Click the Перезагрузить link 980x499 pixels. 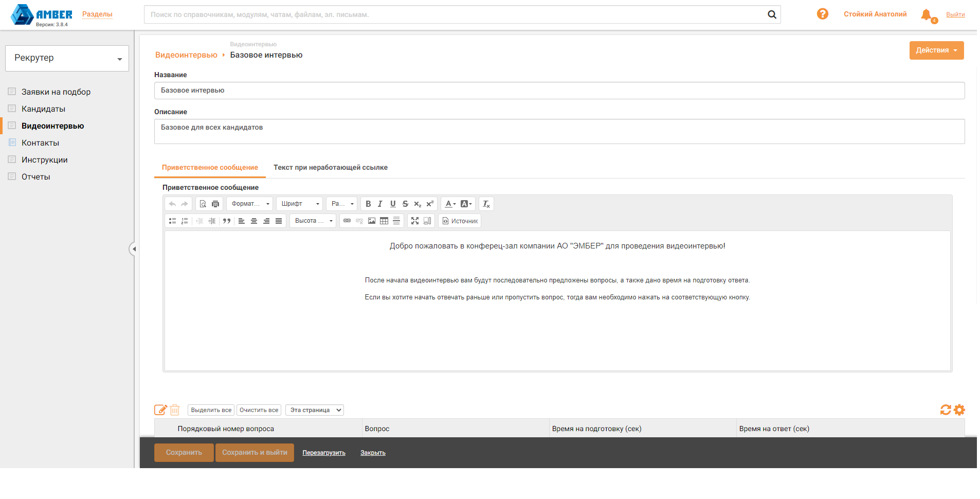[324, 453]
